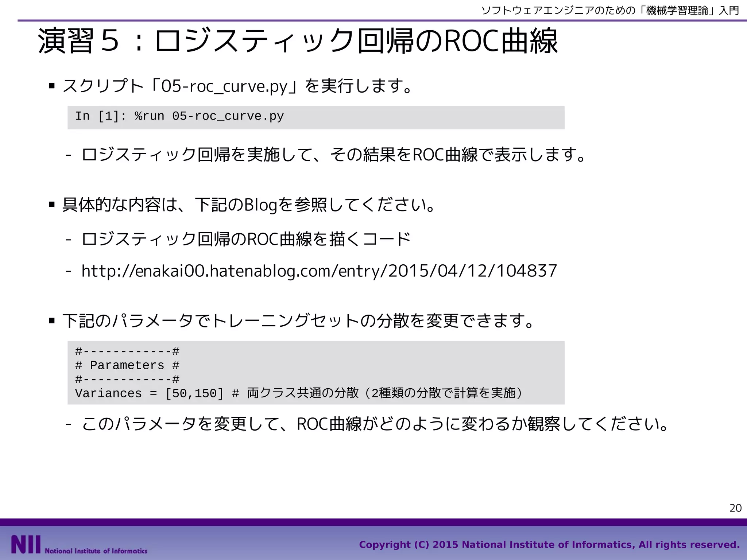Image resolution: width=747 pixels, height=560 pixels.
Task: Click the page number 20
Action: coord(735,508)
